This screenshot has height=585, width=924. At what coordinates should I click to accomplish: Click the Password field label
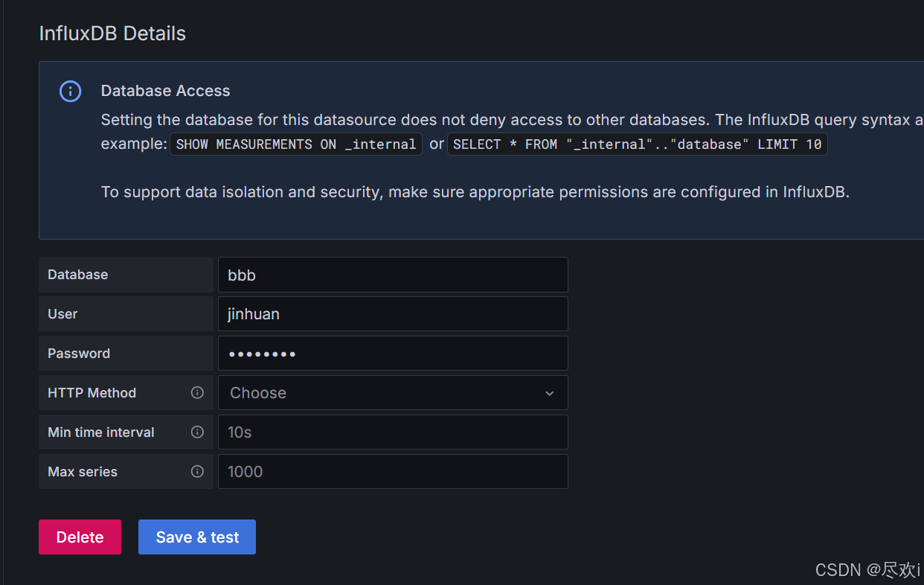click(x=79, y=354)
